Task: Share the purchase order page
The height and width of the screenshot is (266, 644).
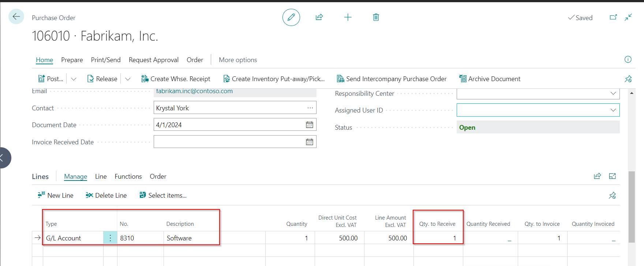Action: coord(319,17)
